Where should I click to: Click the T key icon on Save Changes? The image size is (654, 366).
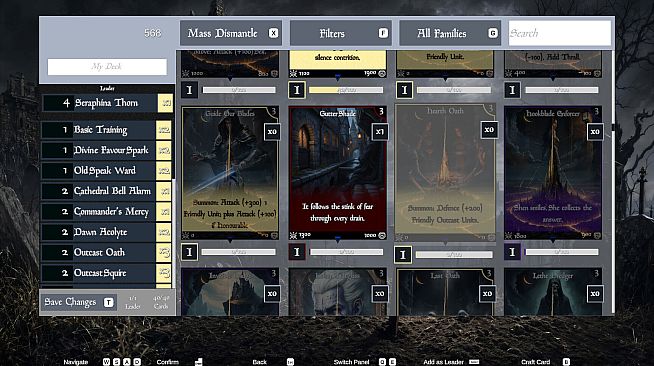tap(108, 303)
